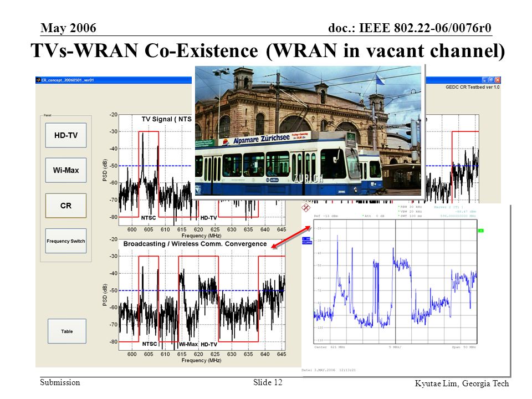Maximize the CR_concept window
532x399 pixels.
(491, 80)
